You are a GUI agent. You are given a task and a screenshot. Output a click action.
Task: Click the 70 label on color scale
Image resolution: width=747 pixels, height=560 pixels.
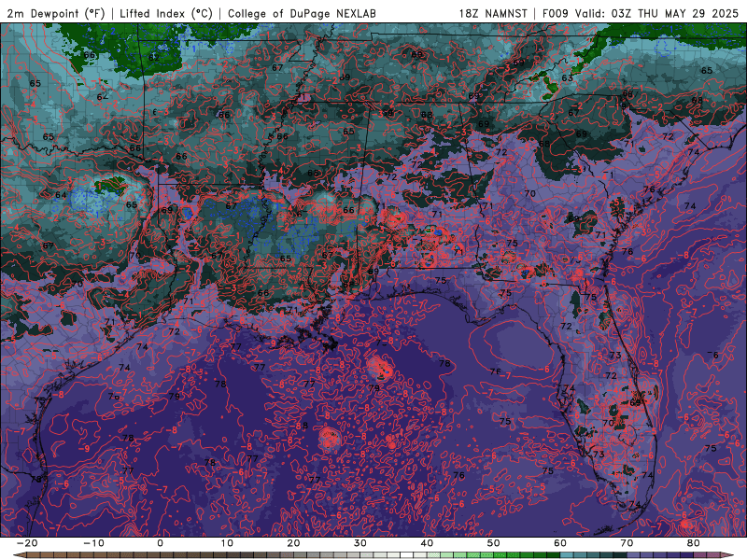(627, 543)
